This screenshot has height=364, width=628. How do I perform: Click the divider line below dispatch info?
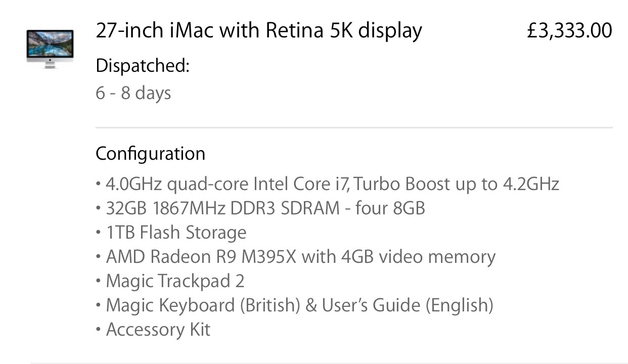point(354,127)
